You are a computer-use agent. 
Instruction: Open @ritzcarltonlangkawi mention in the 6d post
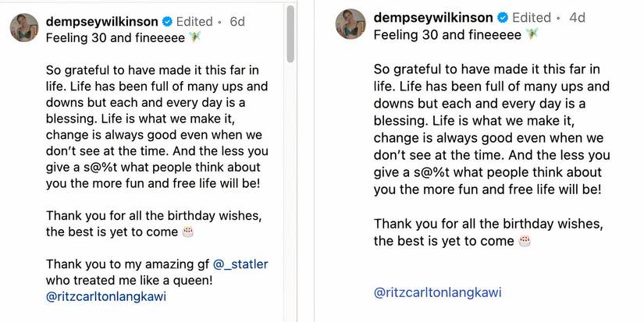coord(106,296)
